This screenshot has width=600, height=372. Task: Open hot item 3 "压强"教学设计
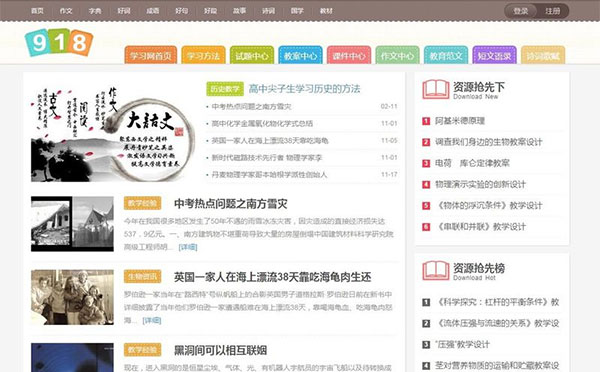[x=462, y=344]
